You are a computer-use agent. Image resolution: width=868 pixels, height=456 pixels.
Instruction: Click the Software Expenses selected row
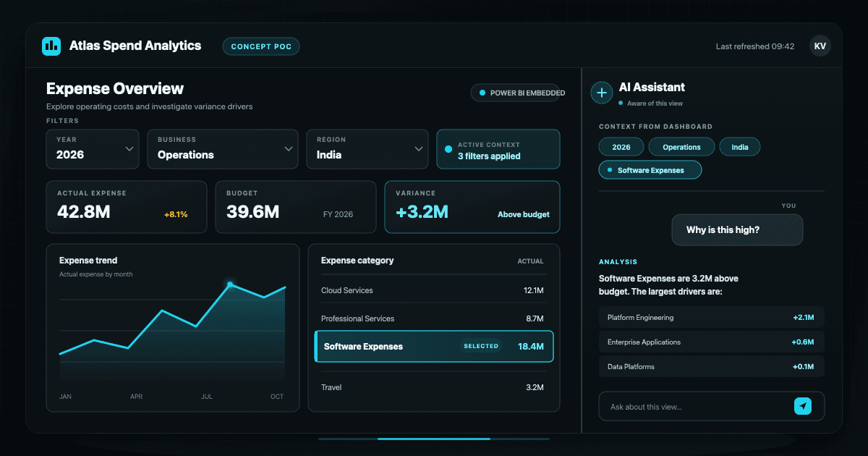click(434, 347)
